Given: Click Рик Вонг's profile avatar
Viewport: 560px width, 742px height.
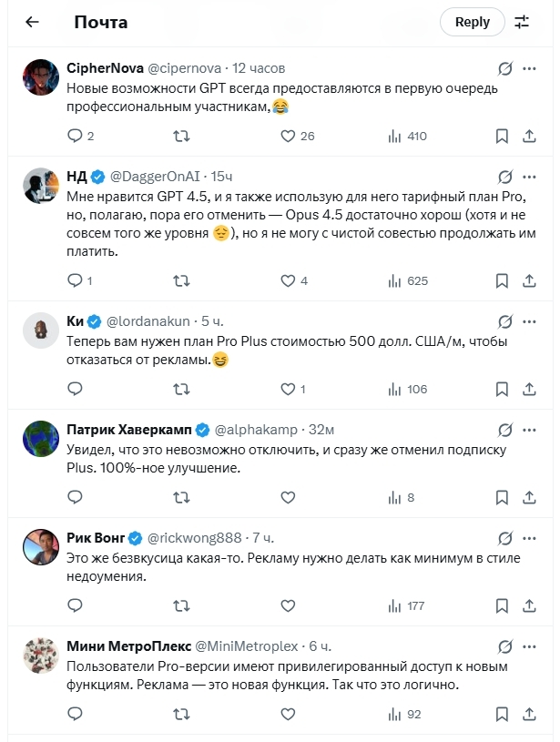Looking at the screenshot, I should [x=41, y=545].
